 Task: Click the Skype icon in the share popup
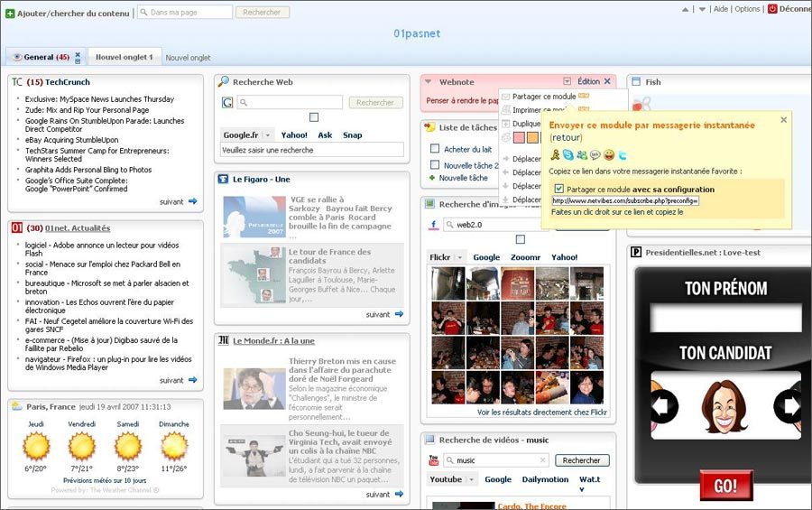[567, 155]
